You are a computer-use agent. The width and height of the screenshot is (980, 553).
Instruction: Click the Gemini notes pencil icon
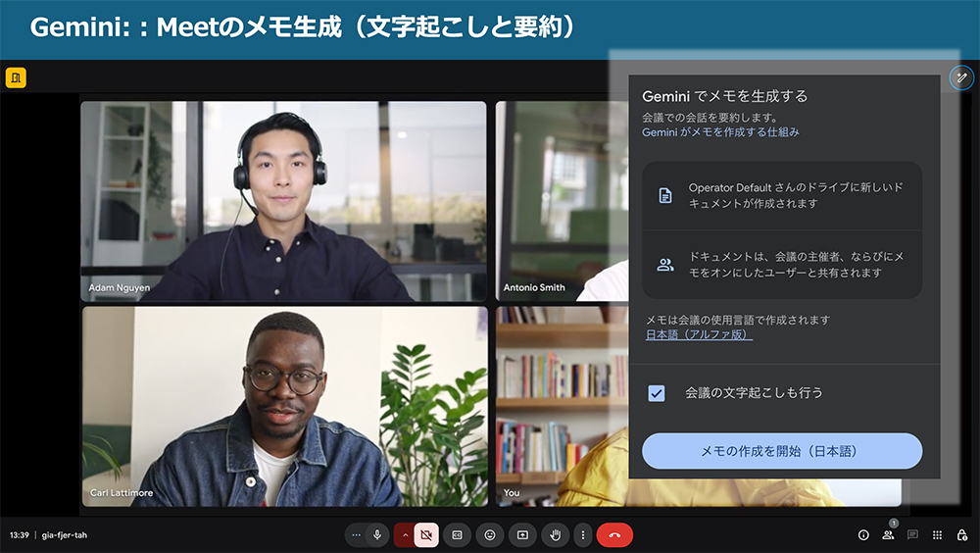961,77
